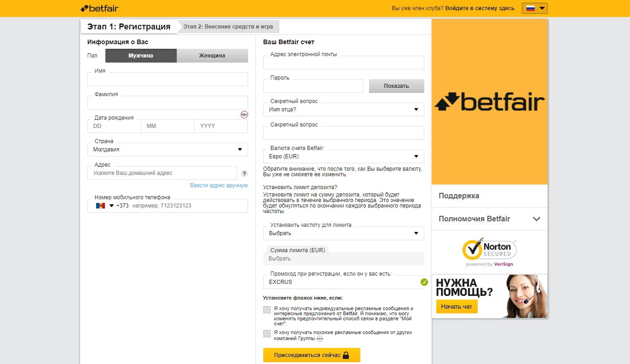Select the Женщина gender option
Screen dimensions: 630x364
coord(212,56)
